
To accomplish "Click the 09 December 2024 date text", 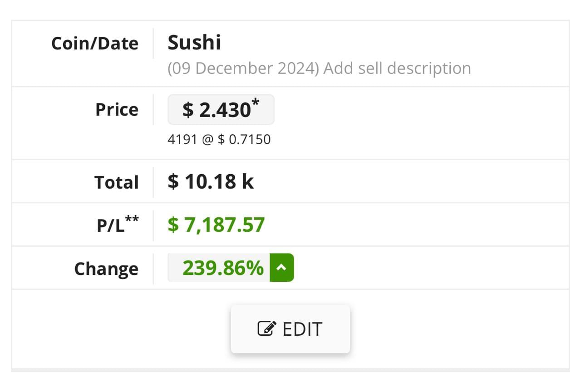I will (x=243, y=69).
